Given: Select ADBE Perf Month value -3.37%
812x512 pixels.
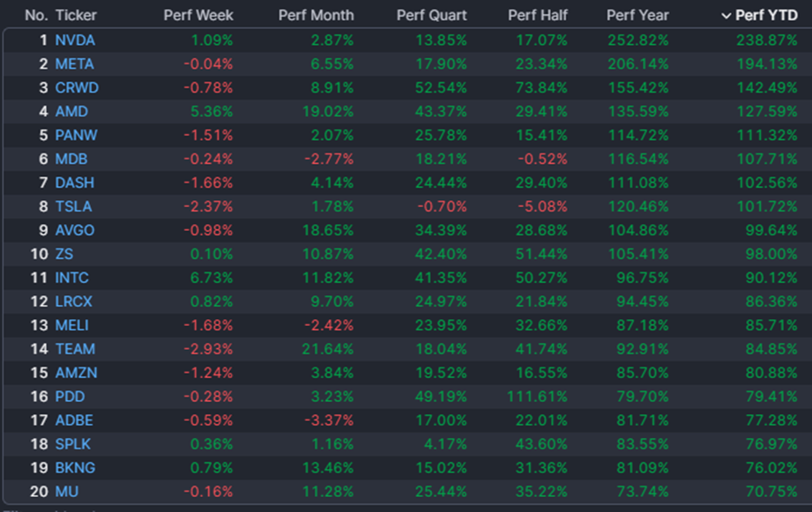Looking at the screenshot, I should [x=329, y=420].
